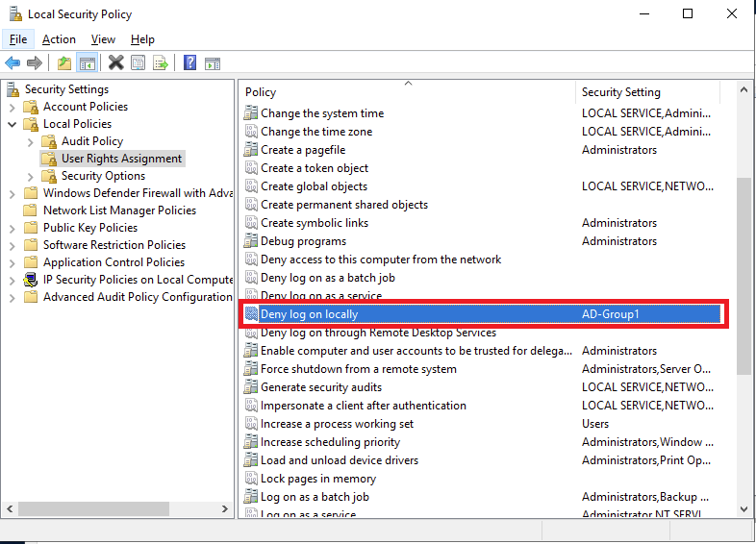Expand Application Control Policies node
This screenshot has width=756, height=544.
(13, 263)
